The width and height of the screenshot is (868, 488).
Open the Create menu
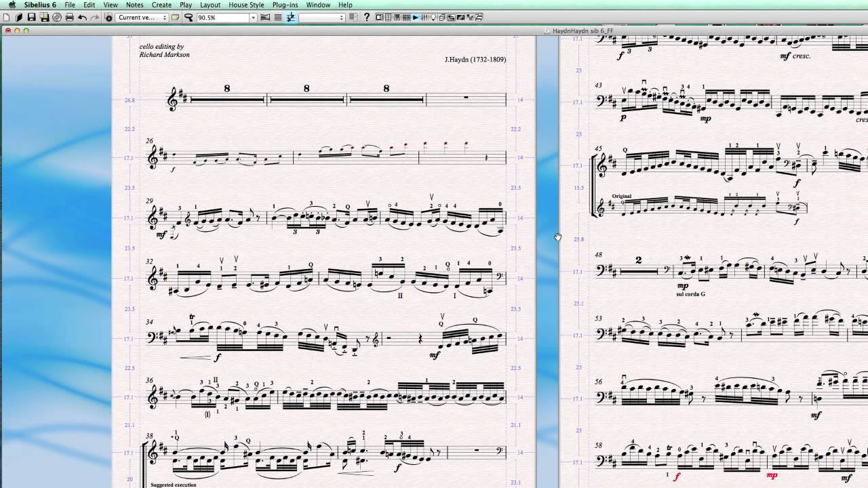pos(161,5)
